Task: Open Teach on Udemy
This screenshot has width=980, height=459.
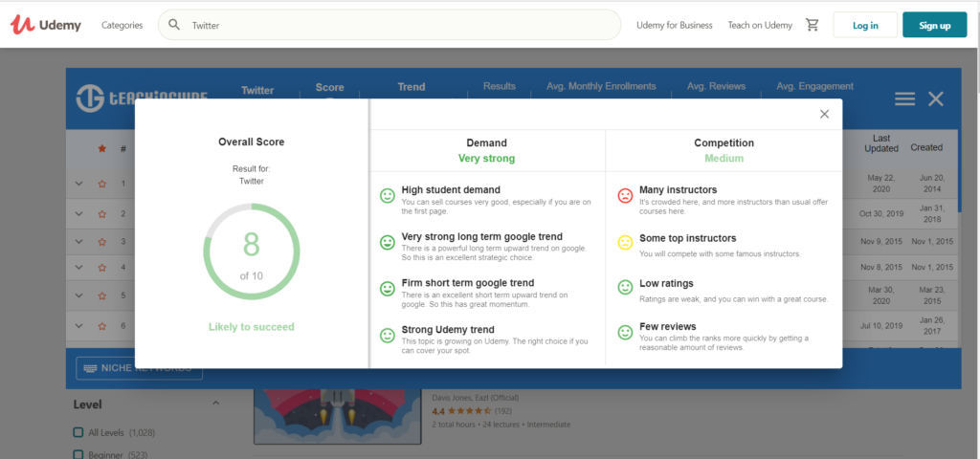Action: [x=760, y=25]
